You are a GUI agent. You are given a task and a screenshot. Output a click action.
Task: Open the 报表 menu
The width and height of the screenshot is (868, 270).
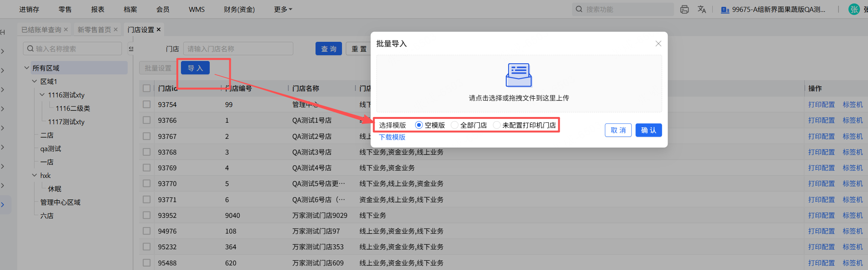[97, 9]
